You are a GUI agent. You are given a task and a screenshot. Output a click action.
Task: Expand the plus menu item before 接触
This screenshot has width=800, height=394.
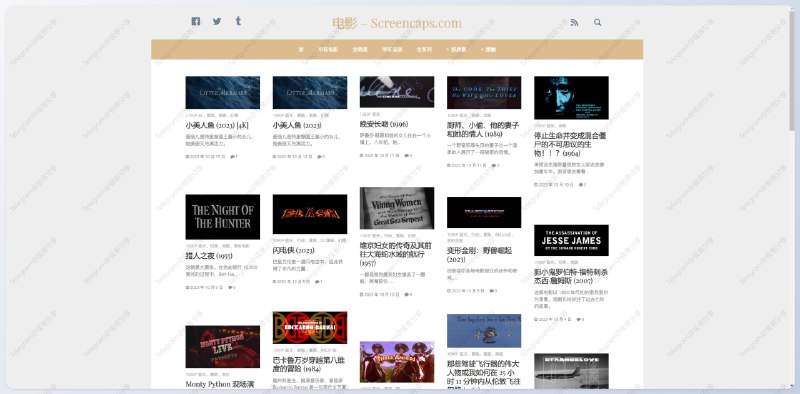[x=456, y=50]
